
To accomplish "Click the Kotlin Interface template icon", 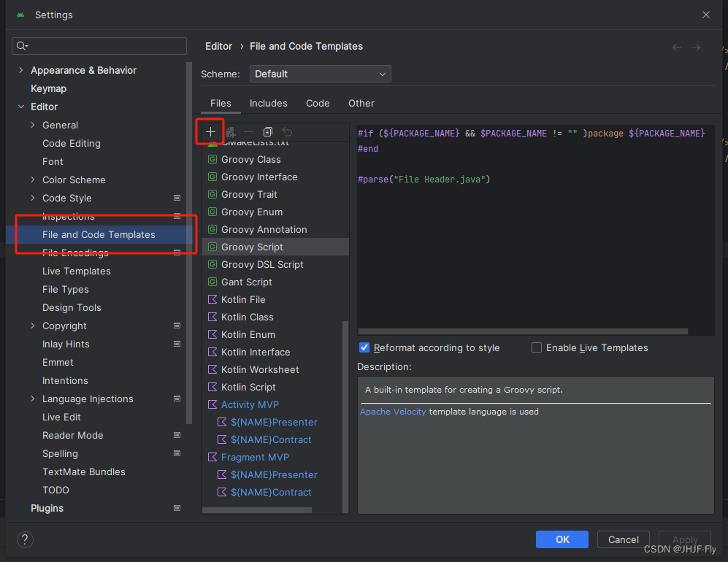I will [212, 353].
